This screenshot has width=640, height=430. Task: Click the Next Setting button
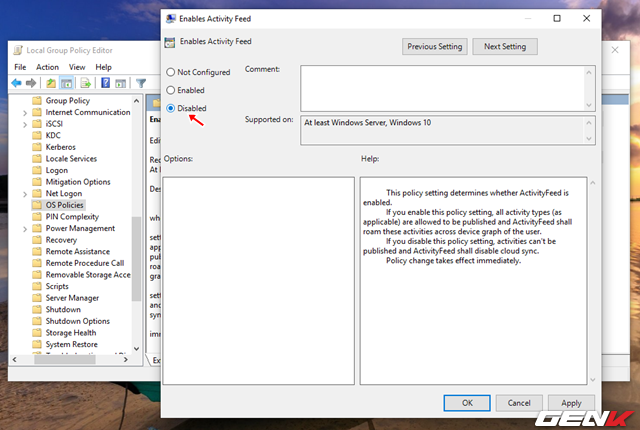(505, 46)
